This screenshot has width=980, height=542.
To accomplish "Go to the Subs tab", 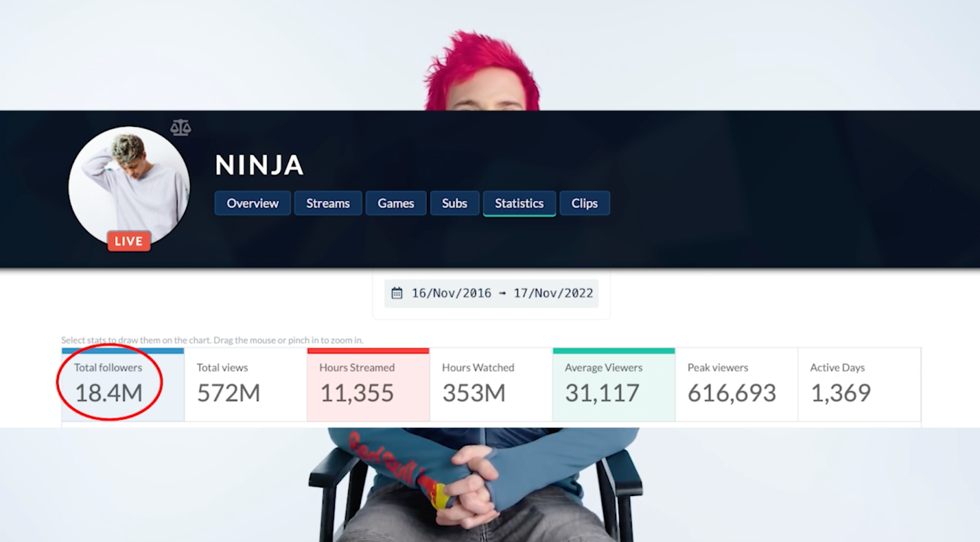I will [x=454, y=203].
